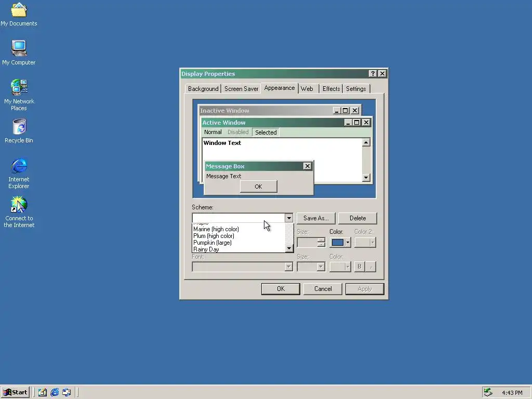Select the My Computer desktop icon
532x399 pixels.
(x=19, y=52)
